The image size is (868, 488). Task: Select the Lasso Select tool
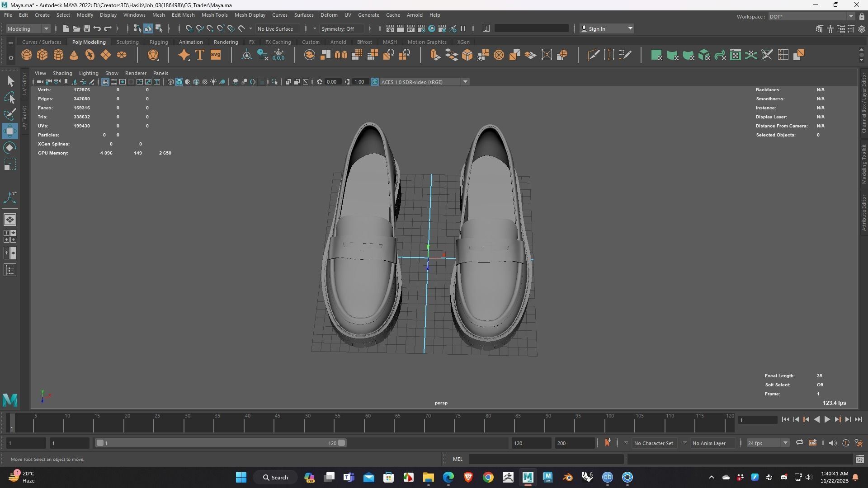coord(10,98)
